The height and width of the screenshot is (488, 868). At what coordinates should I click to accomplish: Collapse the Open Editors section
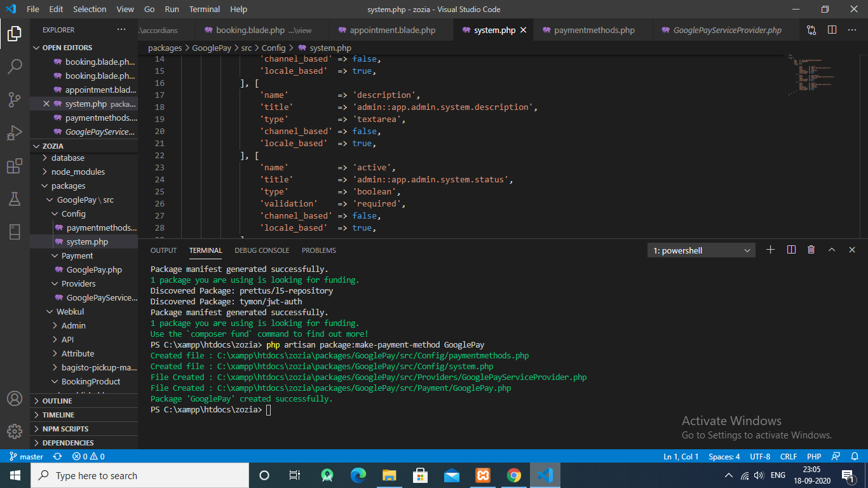point(84,48)
